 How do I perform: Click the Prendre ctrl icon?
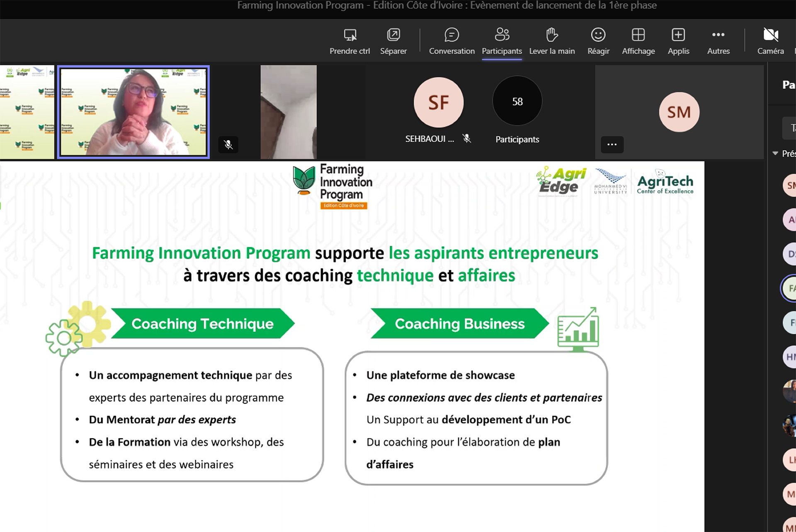[x=350, y=35]
